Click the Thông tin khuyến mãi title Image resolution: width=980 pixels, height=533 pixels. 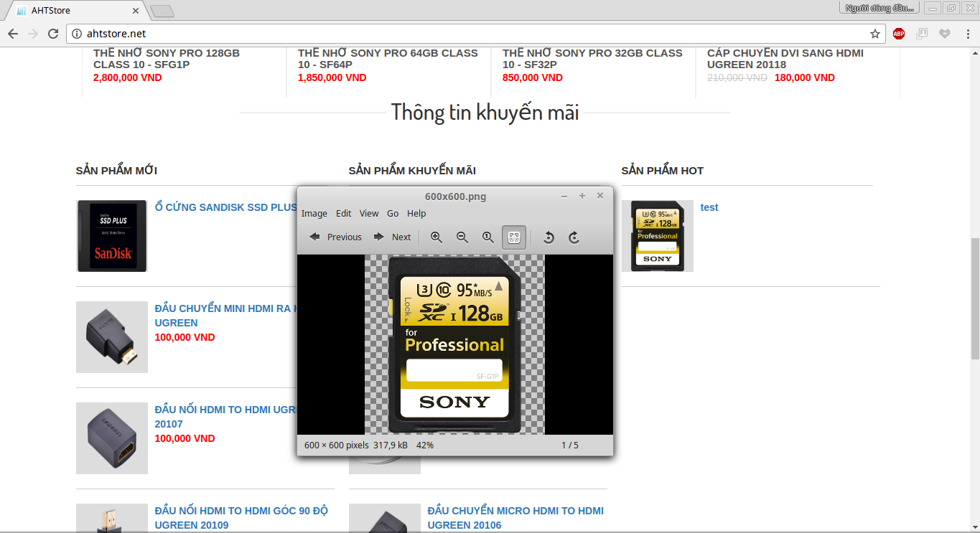[485, 113]
